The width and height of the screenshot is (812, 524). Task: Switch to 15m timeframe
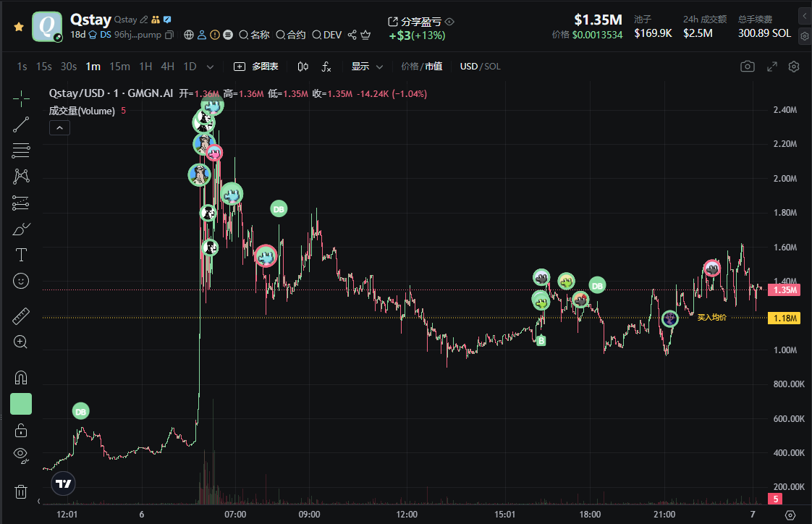coord(119,67)
